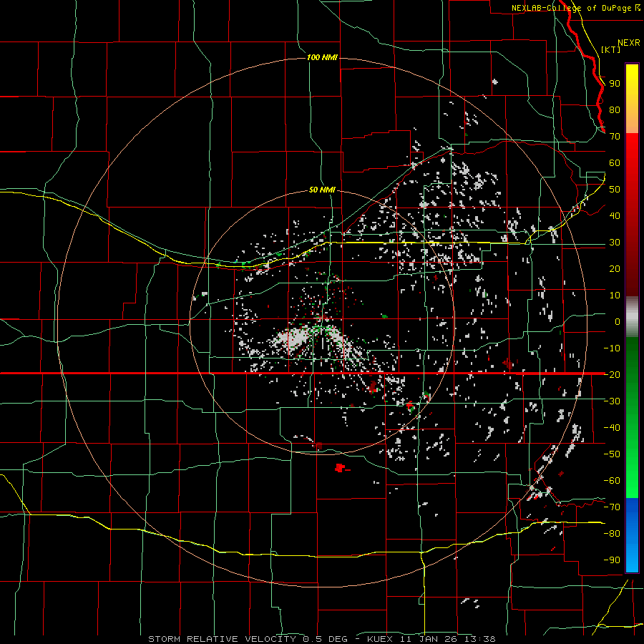This screenshot has width=644, height=644.
Task: Click the STORM RELATIVE VELOCITY caption text
Action: point(222,639)
